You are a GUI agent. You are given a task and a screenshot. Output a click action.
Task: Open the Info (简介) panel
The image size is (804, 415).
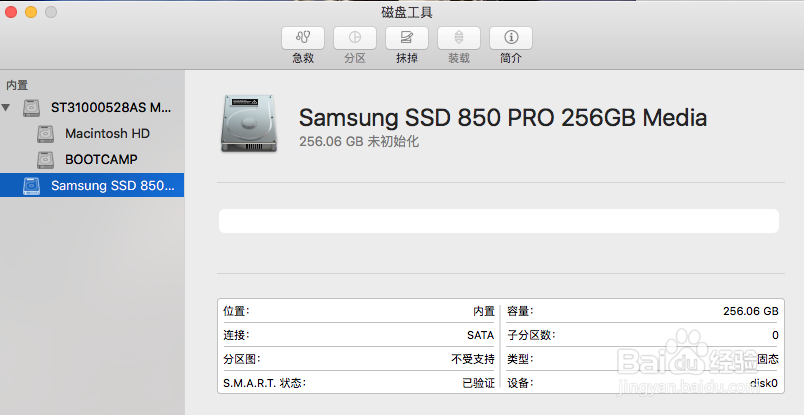[511, 38]
